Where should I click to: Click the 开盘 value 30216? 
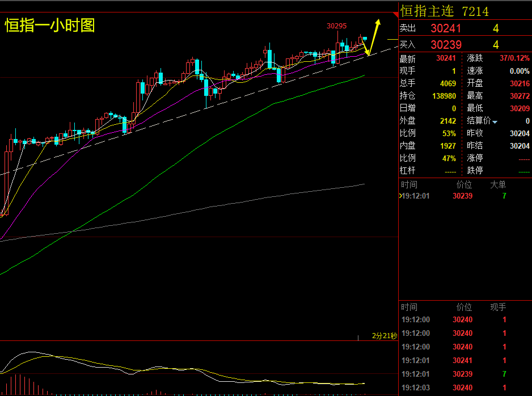[x=520, y=83]
